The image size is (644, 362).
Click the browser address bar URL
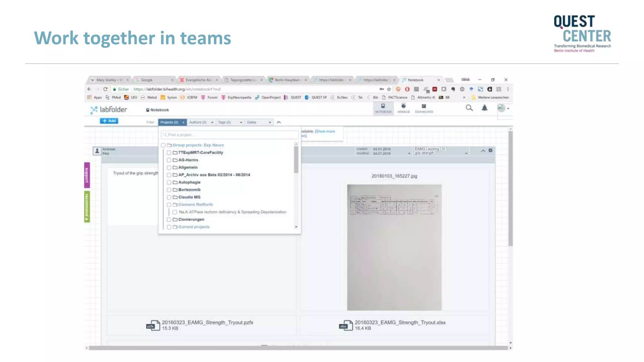[x=177, y=89]
